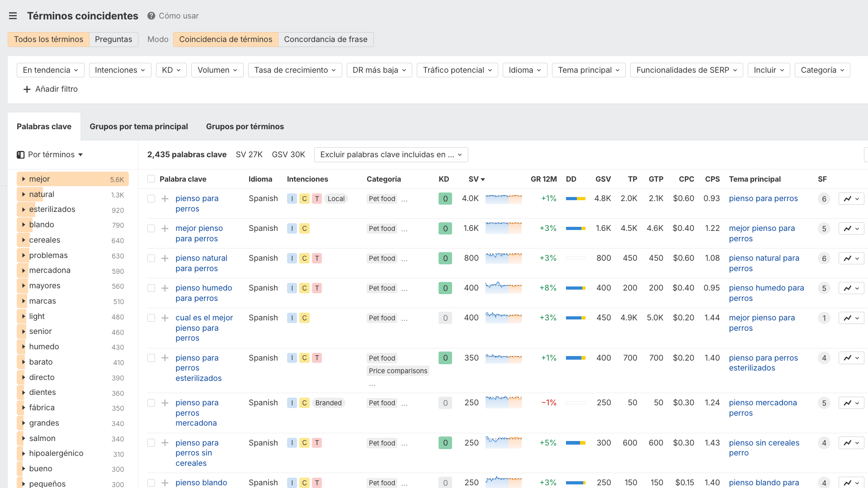The width and height of the screenshot is (868, 488).
Task: Open the Cómo usar help icon
Action: [x=151, y=16]
